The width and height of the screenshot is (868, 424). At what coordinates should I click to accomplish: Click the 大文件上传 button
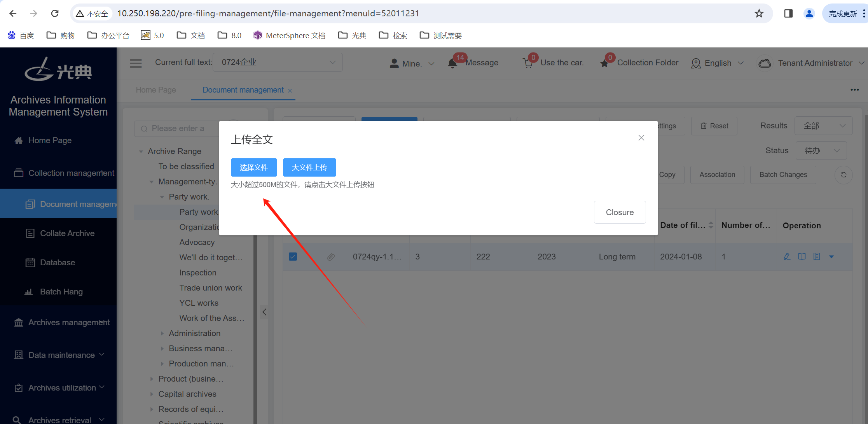(x=309, y=167)
